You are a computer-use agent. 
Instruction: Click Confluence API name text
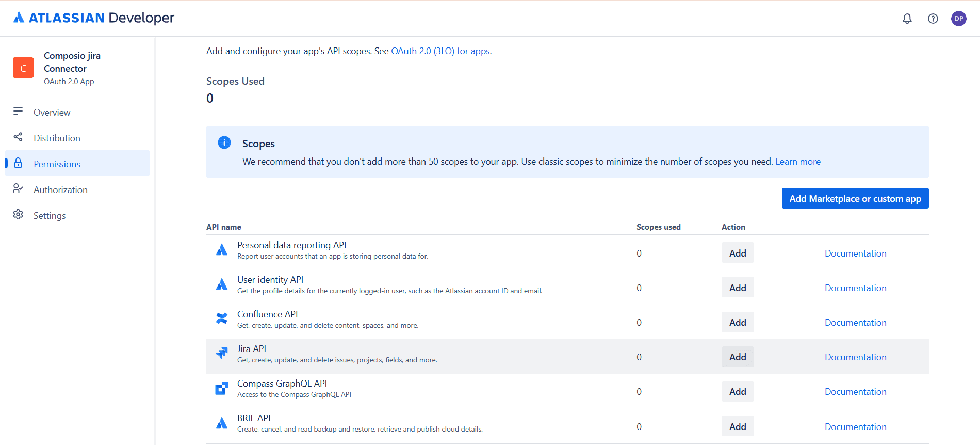tap(267, 314)
